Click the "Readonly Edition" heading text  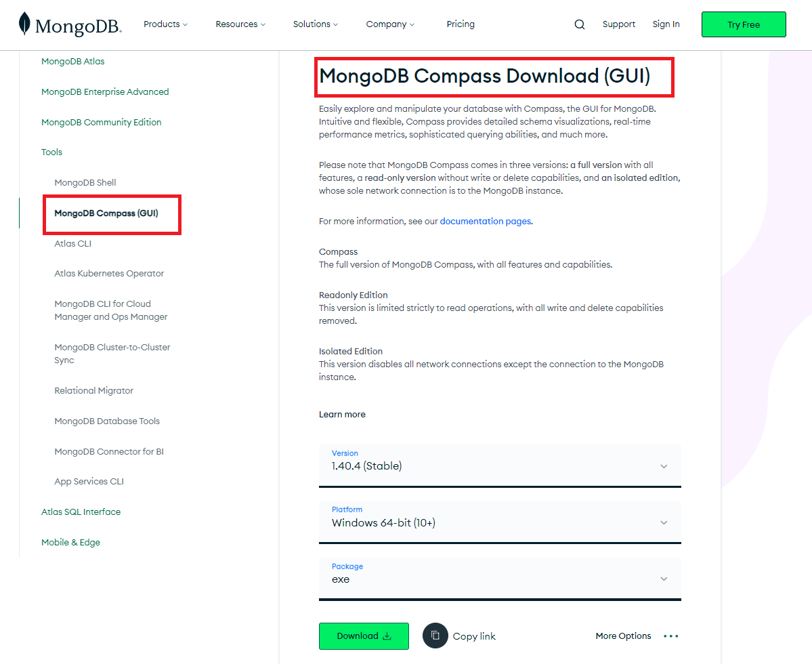[354, 295]
